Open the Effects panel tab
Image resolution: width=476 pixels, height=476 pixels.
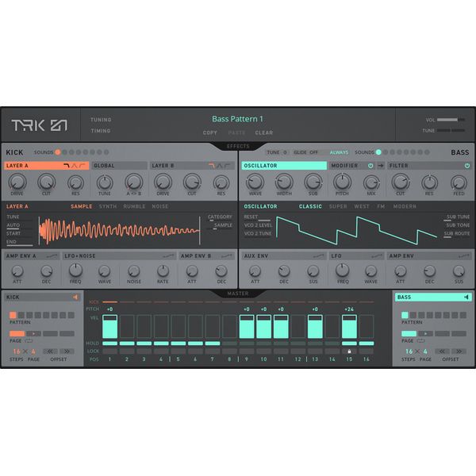(x=238, y=146)
